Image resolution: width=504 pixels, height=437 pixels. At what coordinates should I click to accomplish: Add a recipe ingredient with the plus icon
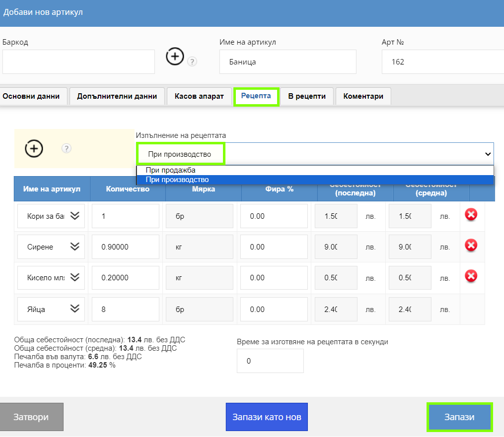click(x=34, y=149)
